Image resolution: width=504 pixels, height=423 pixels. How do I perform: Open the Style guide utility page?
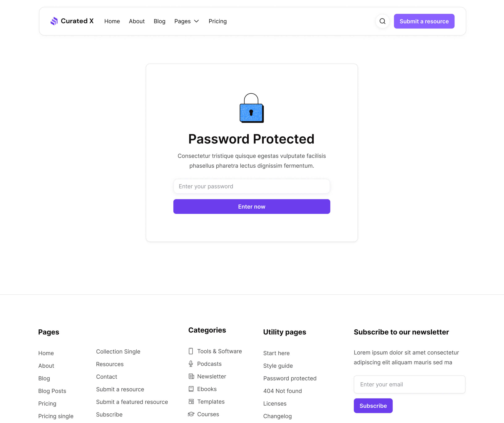click(x=278, y=366)
